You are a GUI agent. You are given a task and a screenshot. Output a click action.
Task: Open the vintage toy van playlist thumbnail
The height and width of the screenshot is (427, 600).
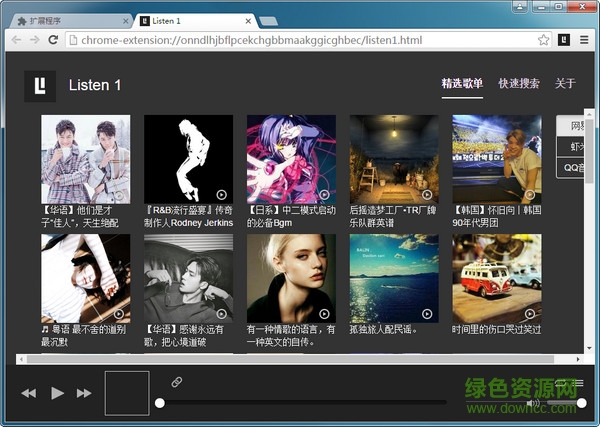pos(496,279)
